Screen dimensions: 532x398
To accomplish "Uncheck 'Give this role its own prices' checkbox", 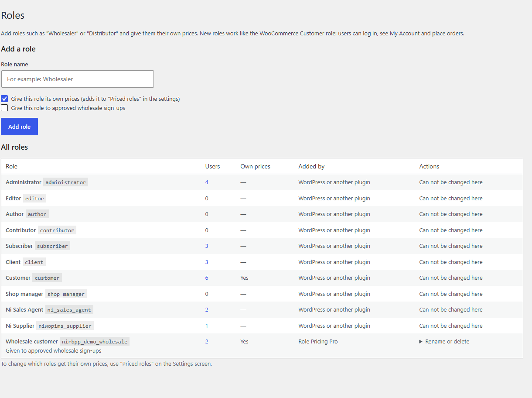I will (4, 99).
